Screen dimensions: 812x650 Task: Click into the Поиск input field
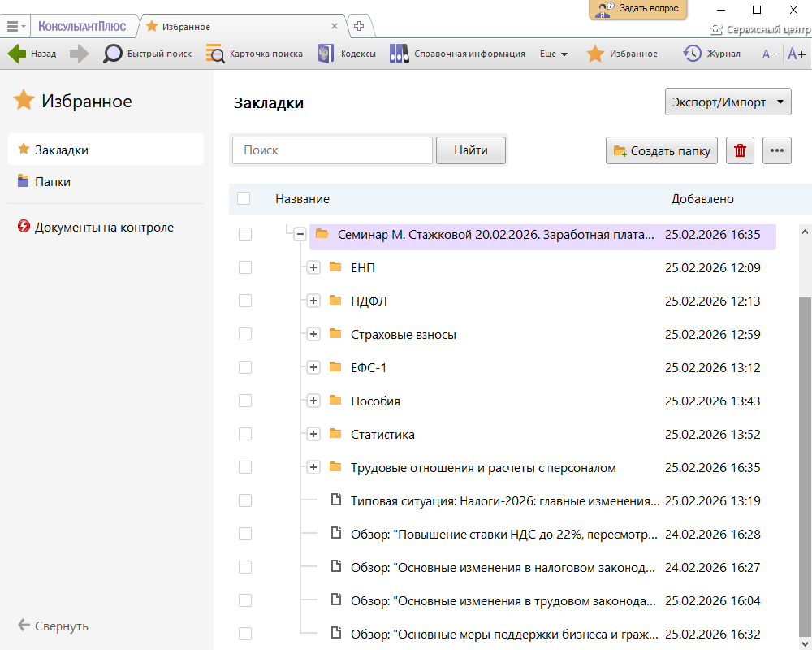pos(332,150)
